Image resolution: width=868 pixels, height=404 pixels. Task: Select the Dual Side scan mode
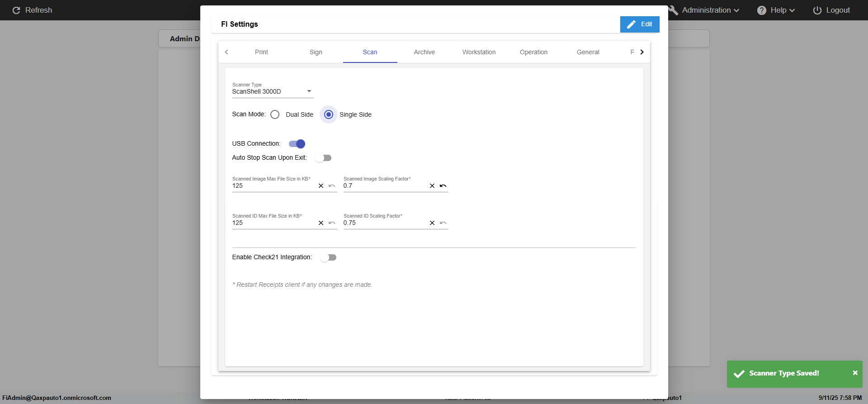[x=275, y=114]
